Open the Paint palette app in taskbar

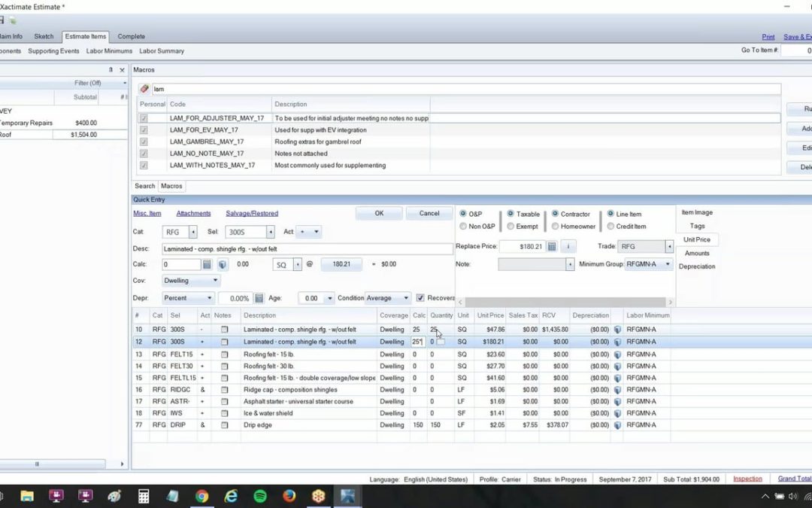(x=114, y=496)
